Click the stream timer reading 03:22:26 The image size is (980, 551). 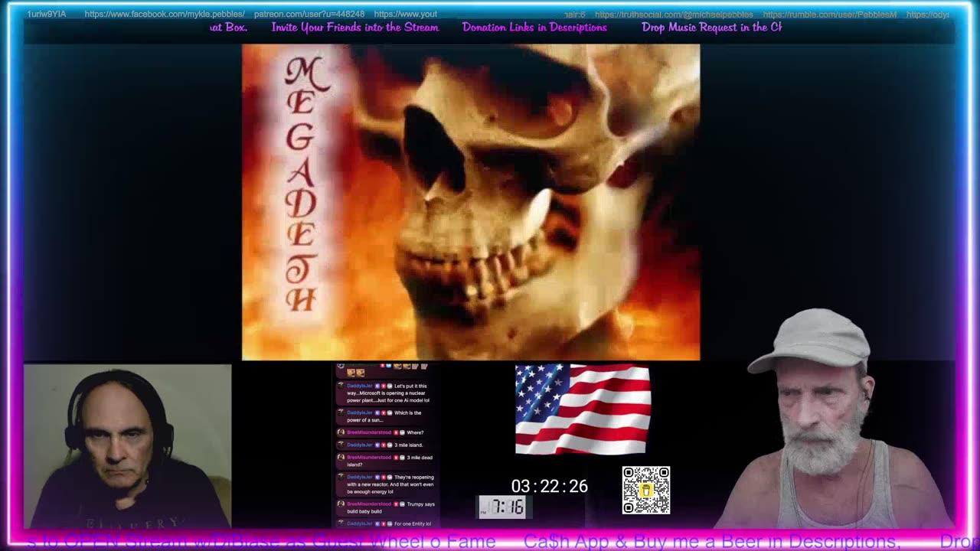tap(550, 487)
